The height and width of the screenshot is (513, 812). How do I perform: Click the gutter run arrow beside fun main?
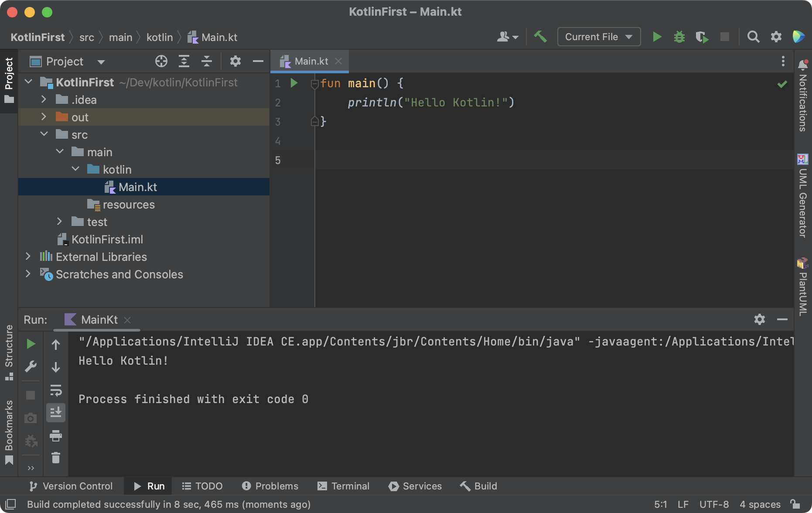click(294, 83)
